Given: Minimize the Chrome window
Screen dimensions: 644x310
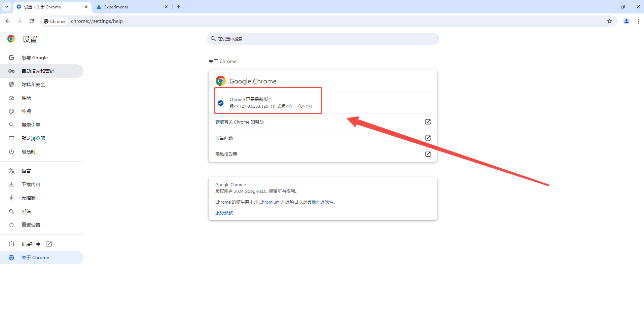Looking at the screenshot, I should point(607,7).
